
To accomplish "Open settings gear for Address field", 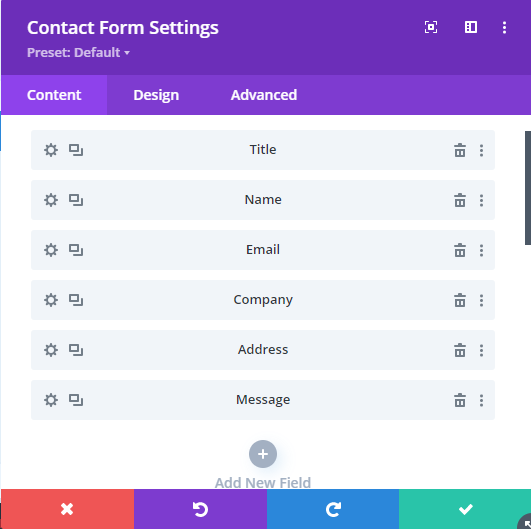I will coord(51,350).
